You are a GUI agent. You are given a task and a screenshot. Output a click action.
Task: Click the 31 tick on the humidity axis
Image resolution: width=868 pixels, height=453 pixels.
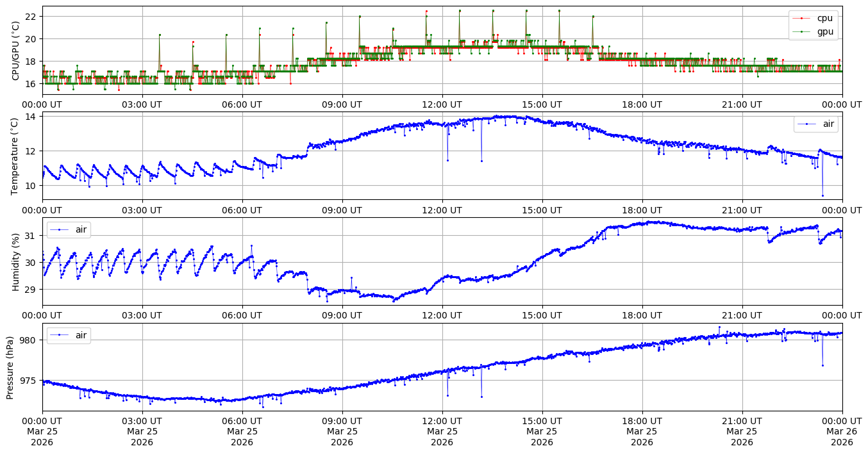[x=31, y=236]
